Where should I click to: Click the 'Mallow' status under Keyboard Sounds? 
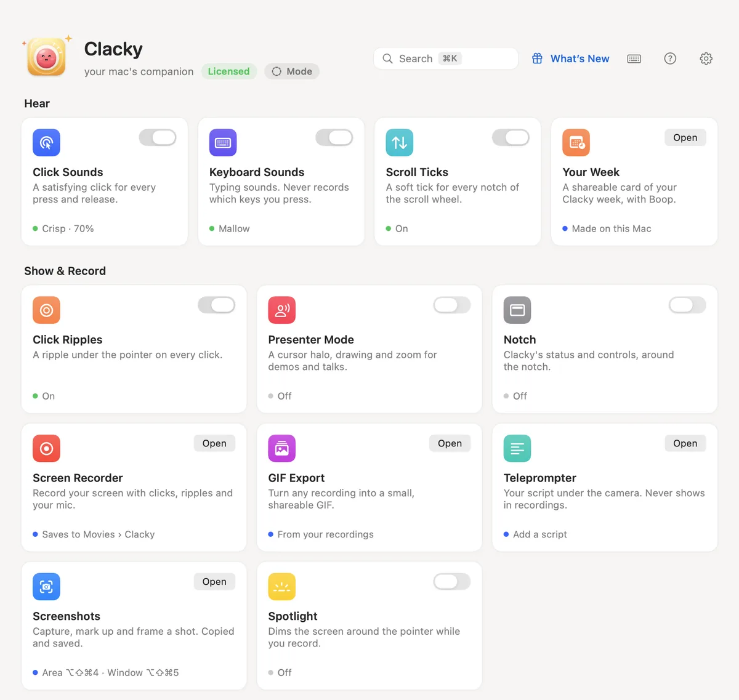(x=234, y=228)
